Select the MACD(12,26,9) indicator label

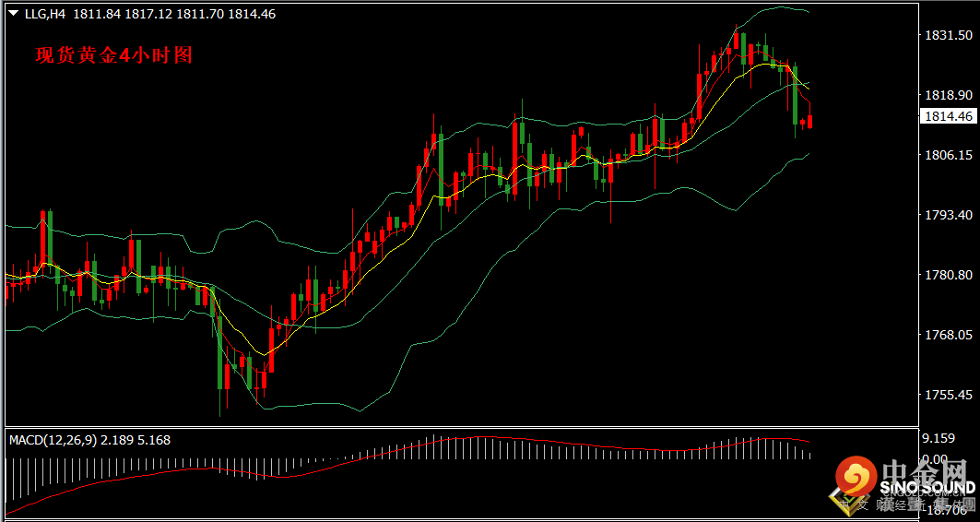pyautogui.click(x=53, y=440)
